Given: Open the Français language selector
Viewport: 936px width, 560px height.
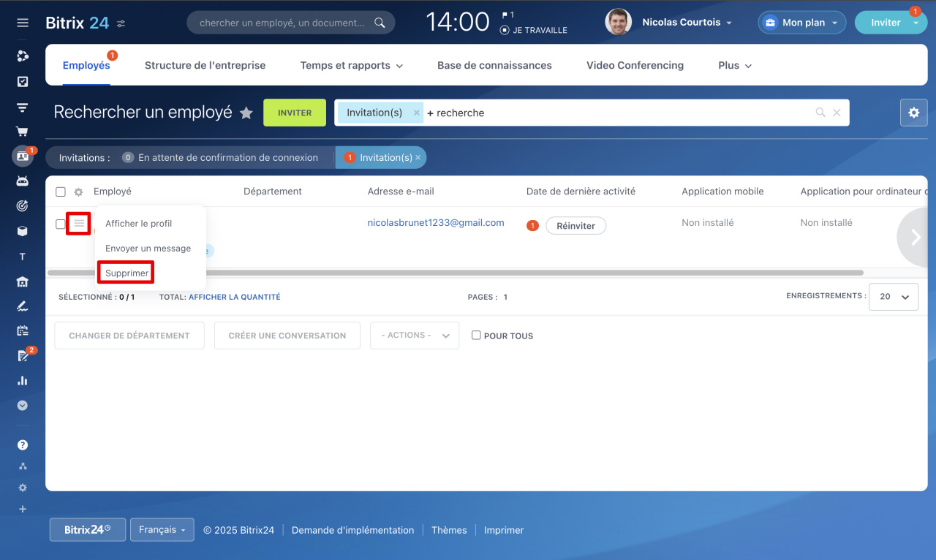Looking at the screenshot, I should (162, 530).
